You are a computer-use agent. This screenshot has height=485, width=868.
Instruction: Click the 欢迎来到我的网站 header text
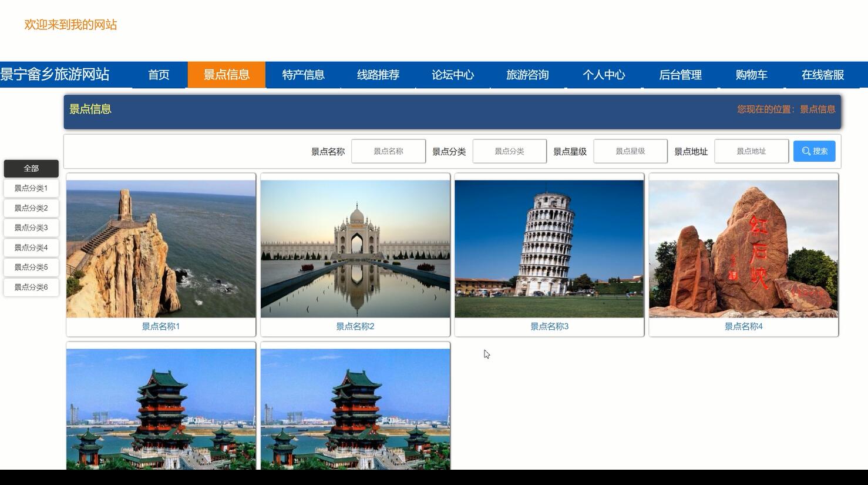click(70, 25)
